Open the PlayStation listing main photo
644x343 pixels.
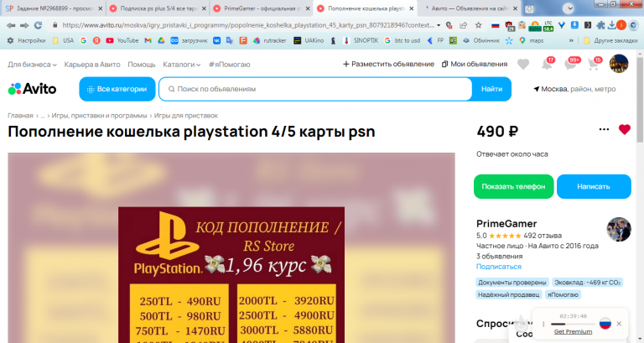[231, 247]
